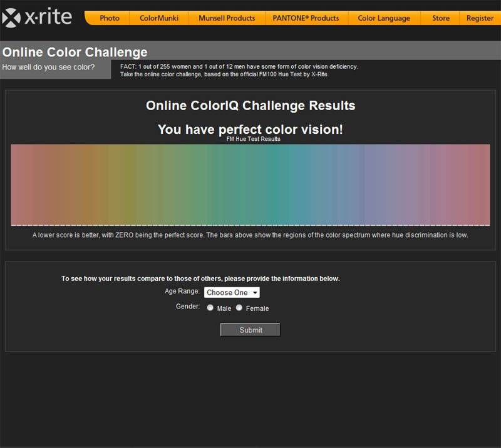Click the Online Color Challenge heading
The width and height of the screenshot is (501, 448).
(75, 52)
